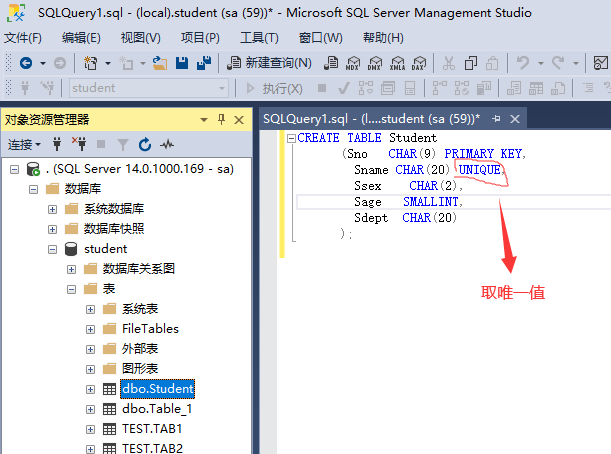611x454 pixels.
Task: Click the SMALLINT keyword in the query
Action: click(431, 202)
